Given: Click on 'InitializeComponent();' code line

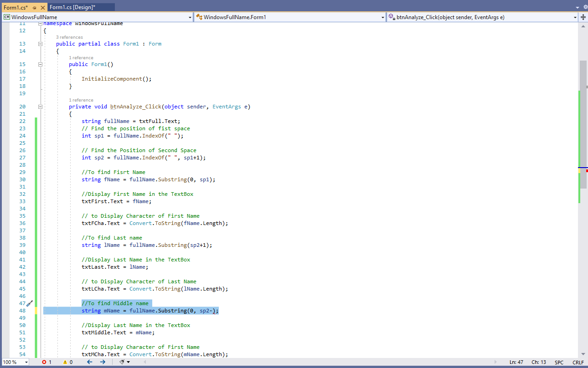Looking at the screenshot, I should click(116, 79).
